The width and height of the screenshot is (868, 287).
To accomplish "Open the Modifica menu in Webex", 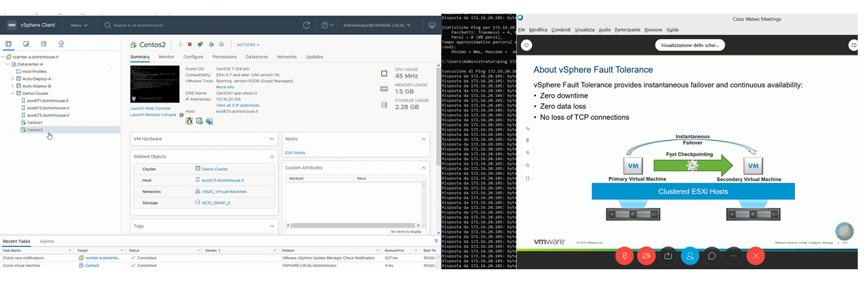I will (538, 30).
